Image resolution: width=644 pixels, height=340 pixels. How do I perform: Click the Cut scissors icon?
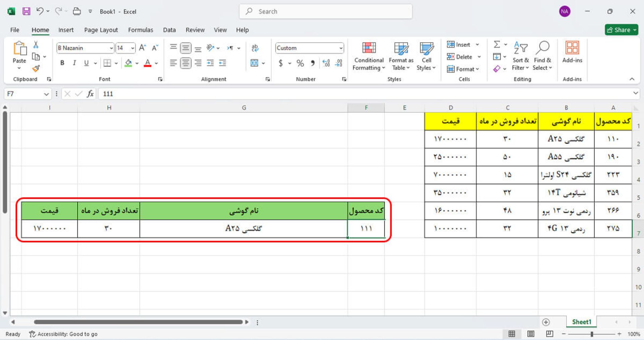tap(36, 45)
